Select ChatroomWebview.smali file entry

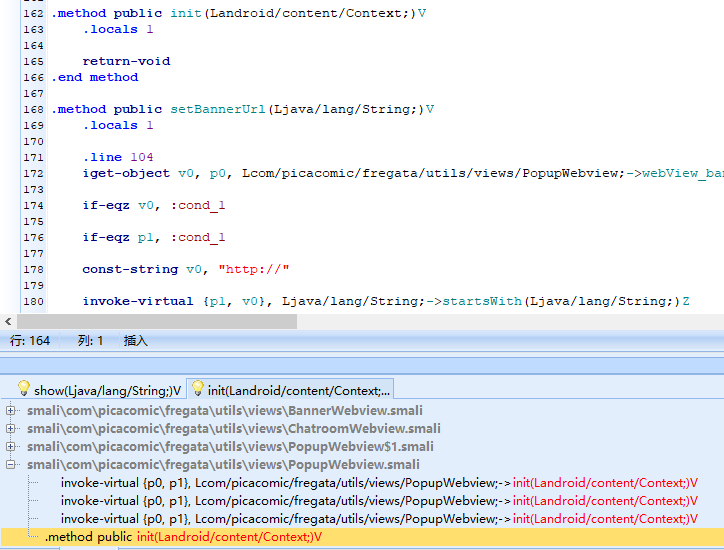(x=234, y=429)
